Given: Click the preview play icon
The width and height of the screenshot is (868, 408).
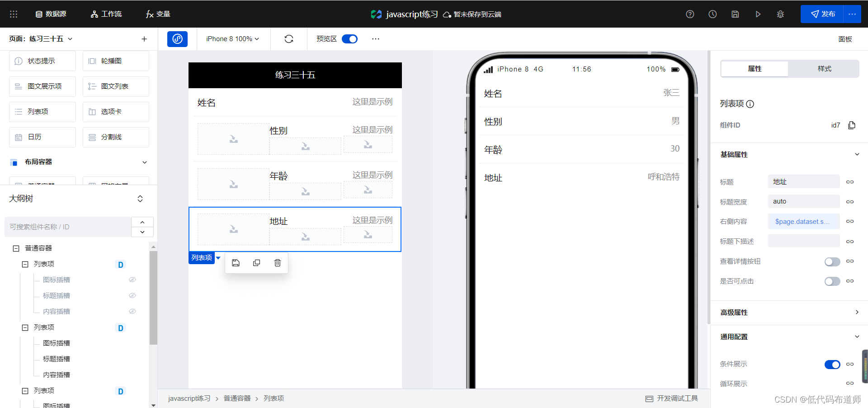Looking at the screenshot, I should tap(758, 14).
